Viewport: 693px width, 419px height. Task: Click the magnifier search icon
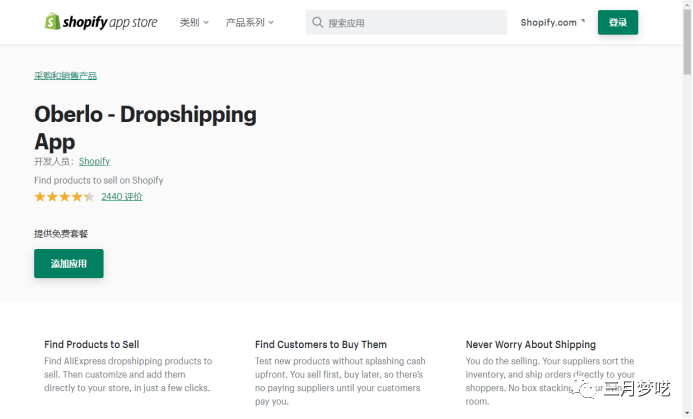(x=317, y=22)
